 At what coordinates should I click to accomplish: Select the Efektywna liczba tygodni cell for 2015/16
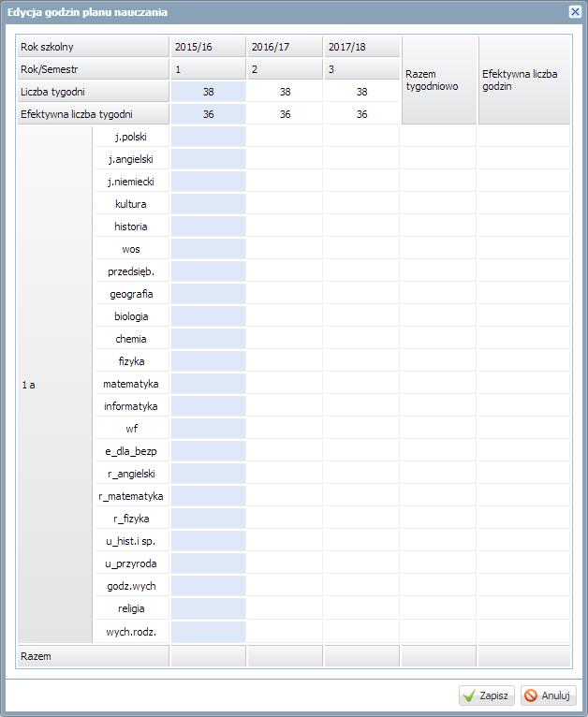click(x=208, y=114)
